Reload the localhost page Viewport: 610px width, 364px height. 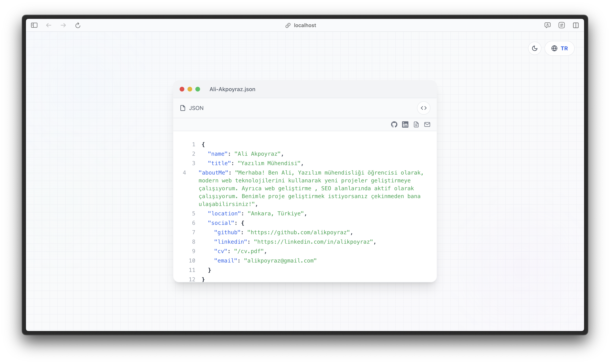[78, 25]
